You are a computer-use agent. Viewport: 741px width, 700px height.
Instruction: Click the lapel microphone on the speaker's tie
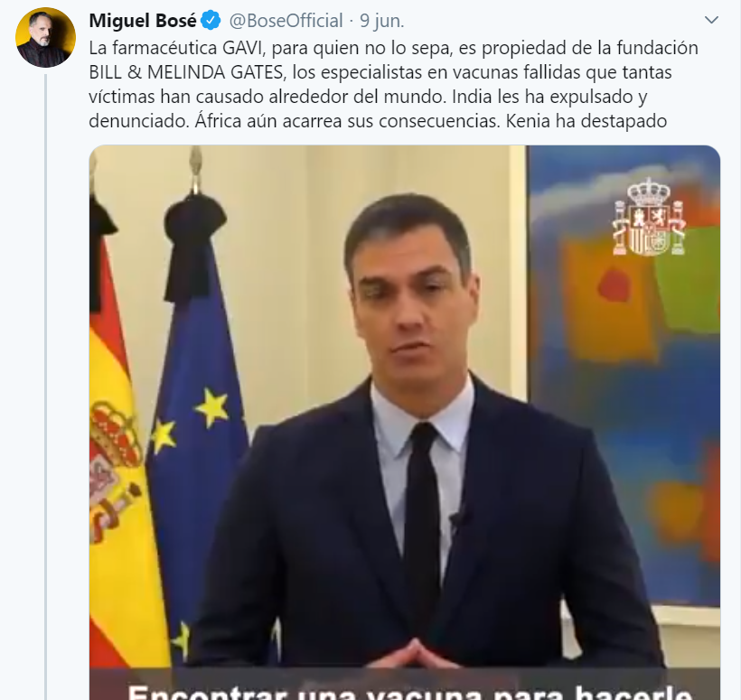[x=458, y=518]
